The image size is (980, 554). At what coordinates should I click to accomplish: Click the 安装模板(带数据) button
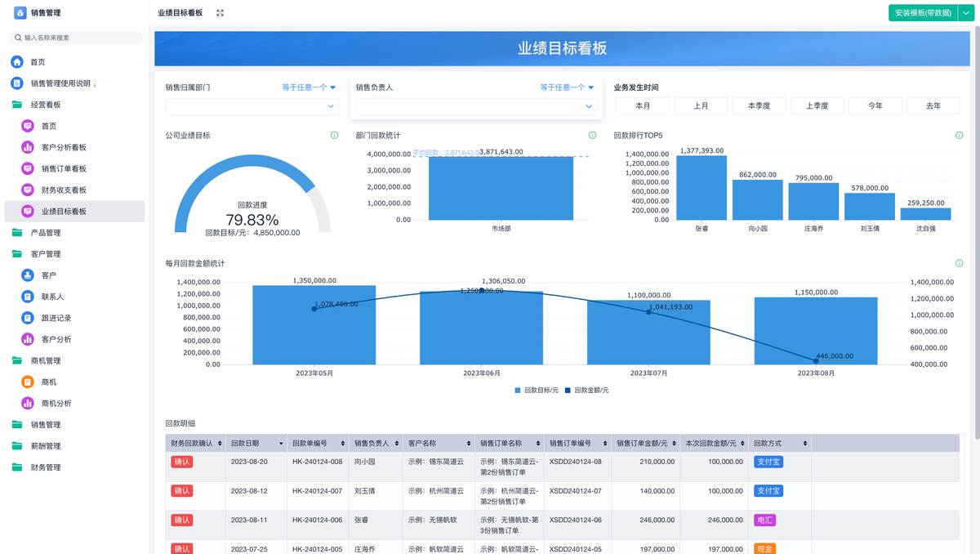922,13
